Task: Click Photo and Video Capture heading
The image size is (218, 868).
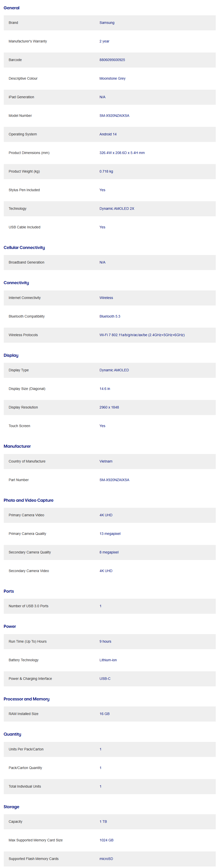Action: (28, 500)
